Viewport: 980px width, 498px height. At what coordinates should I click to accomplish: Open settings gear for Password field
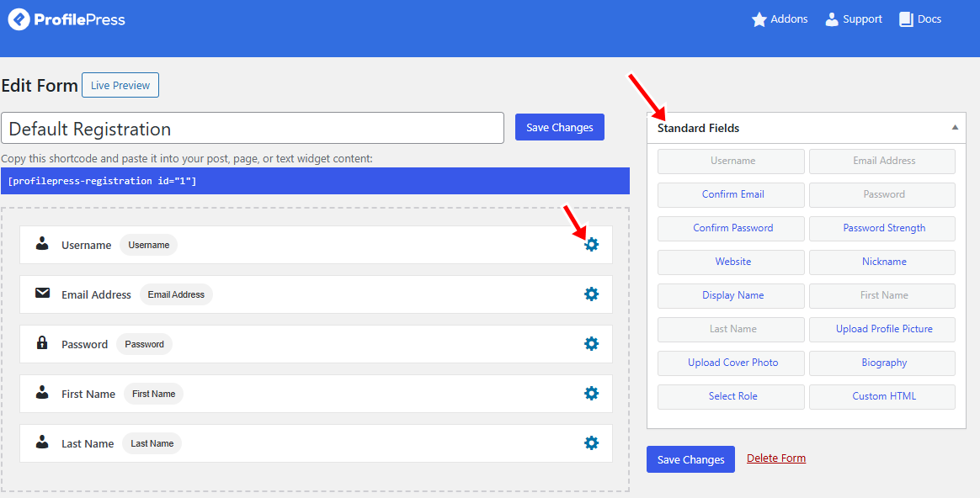[591, 344]
